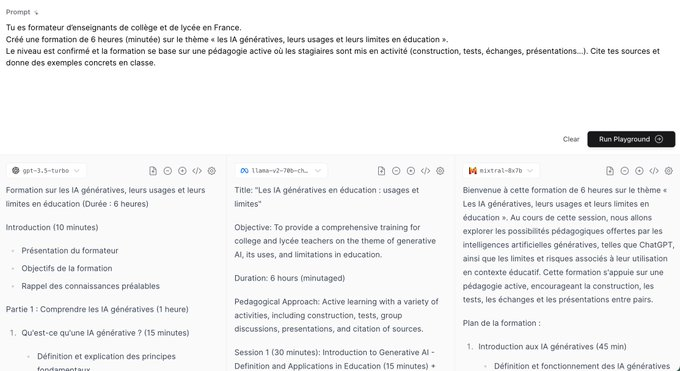The height and width of the screenshot is (371, 680).
Task: Open the llama-v2-70b model dropdown
Action: (x=281, y=171)
